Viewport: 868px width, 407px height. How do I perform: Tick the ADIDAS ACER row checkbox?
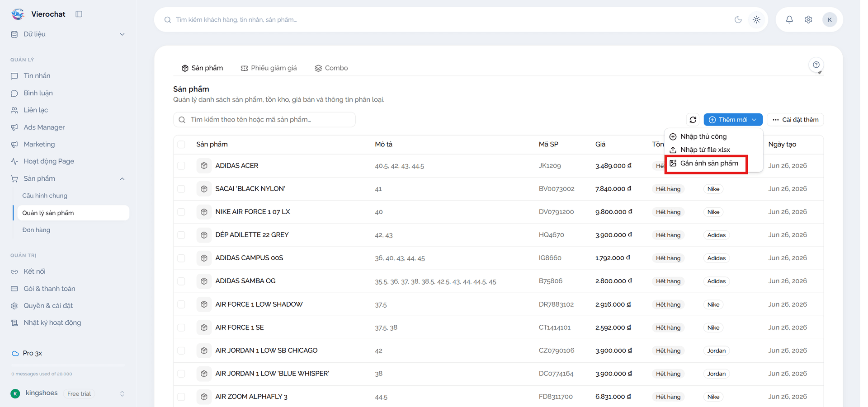pyautogui.click(x=181, y=166)
